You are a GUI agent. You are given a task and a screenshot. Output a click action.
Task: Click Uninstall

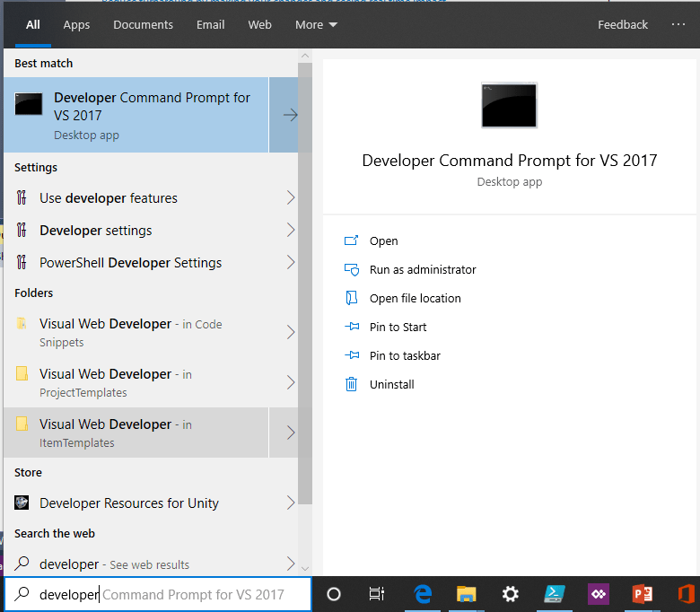coord(391,384)
